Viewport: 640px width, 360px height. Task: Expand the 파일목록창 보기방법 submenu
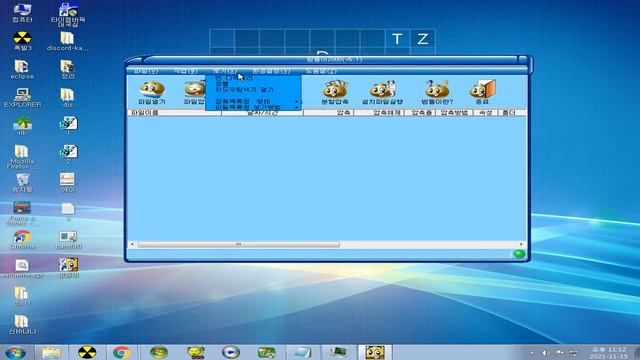tap(253, 107)
